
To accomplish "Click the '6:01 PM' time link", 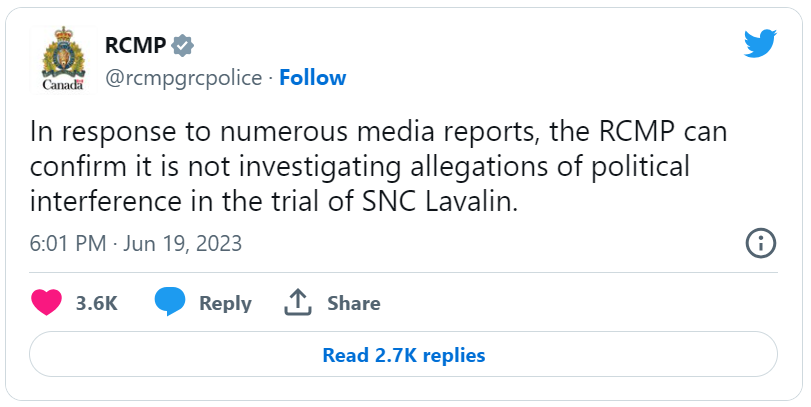I will click(68, 243).
